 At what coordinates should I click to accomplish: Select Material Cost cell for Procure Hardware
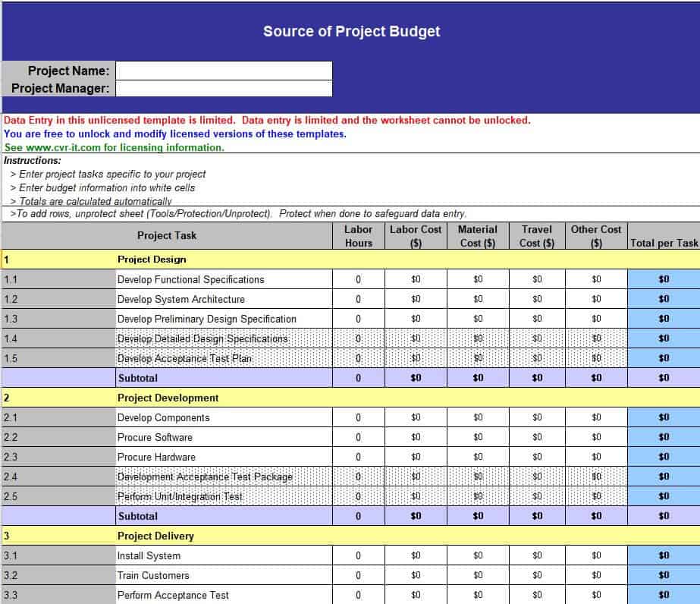(478, 457)
